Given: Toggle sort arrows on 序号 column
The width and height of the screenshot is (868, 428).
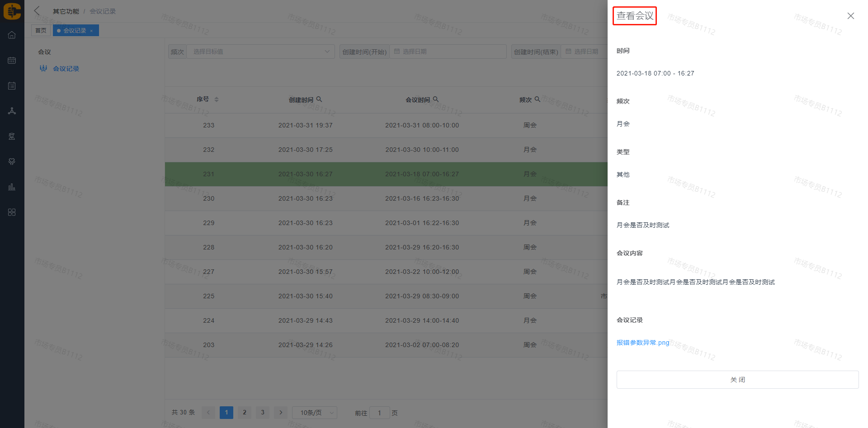Looking at the screenshot, I should [x=217, y=99].
